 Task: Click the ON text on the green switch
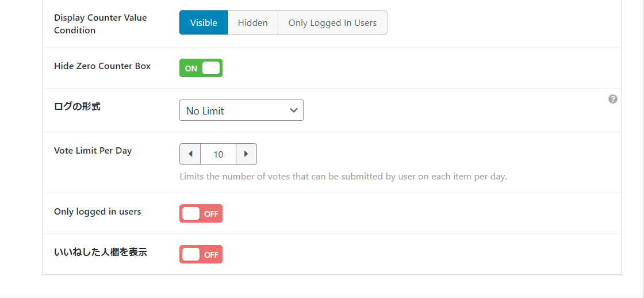191,68
